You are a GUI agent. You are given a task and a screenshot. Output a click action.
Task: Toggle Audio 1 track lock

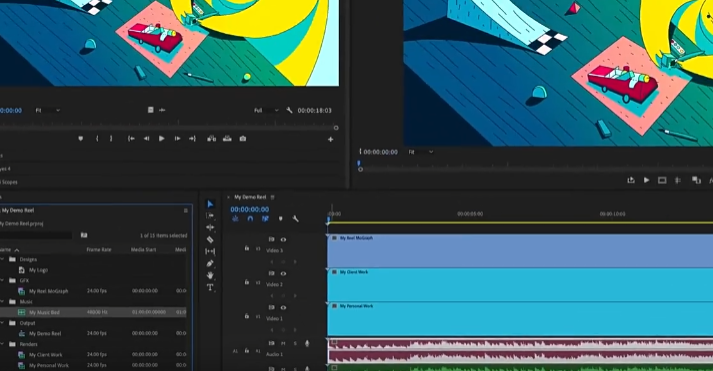click(246, 351)
